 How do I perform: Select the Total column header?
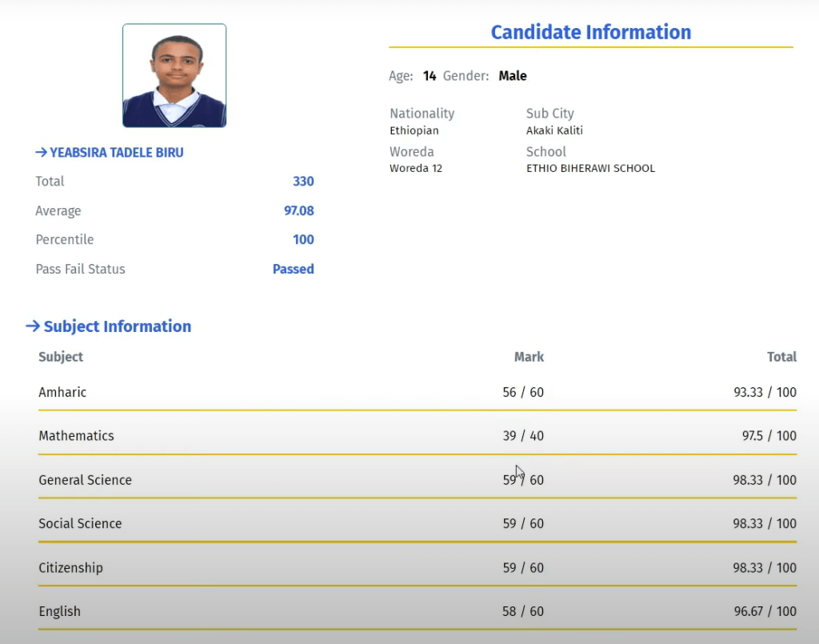(x=782, y=357)
